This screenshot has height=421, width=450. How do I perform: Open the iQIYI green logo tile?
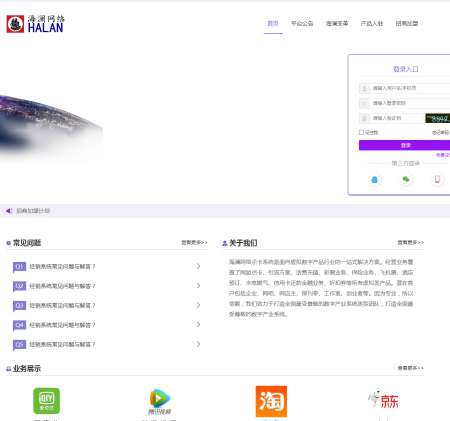tap(47, 401)
